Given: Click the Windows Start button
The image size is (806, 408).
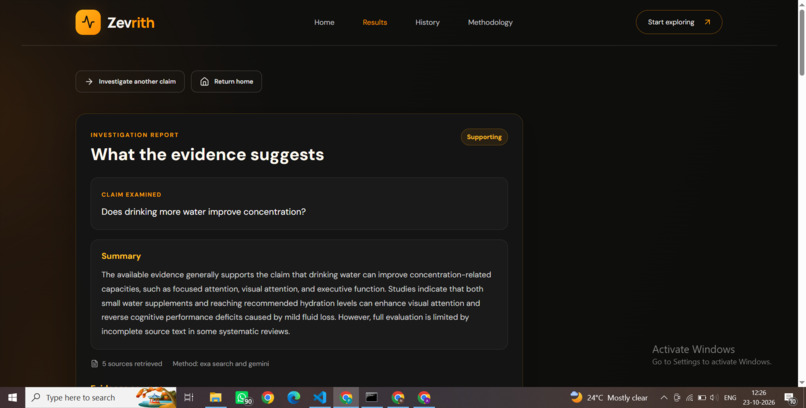Looking at the screenshot, I should pyautogui.click(x=12, y=397).
